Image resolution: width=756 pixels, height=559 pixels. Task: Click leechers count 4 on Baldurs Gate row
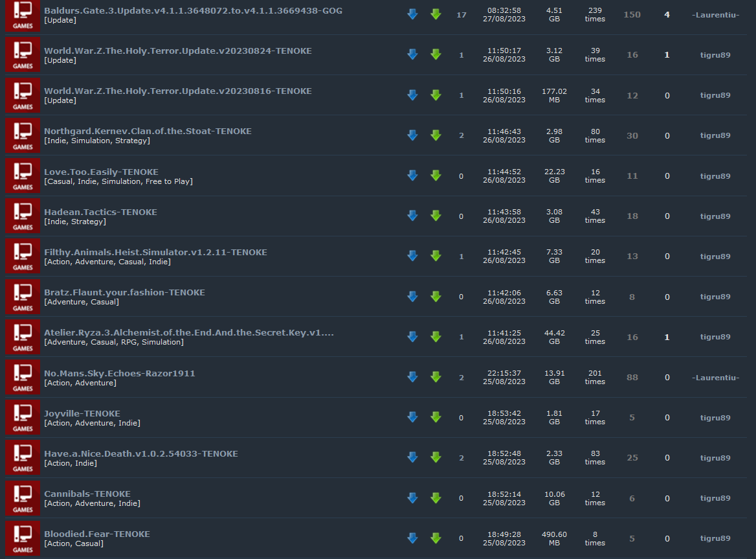click(x=667, y=15)
